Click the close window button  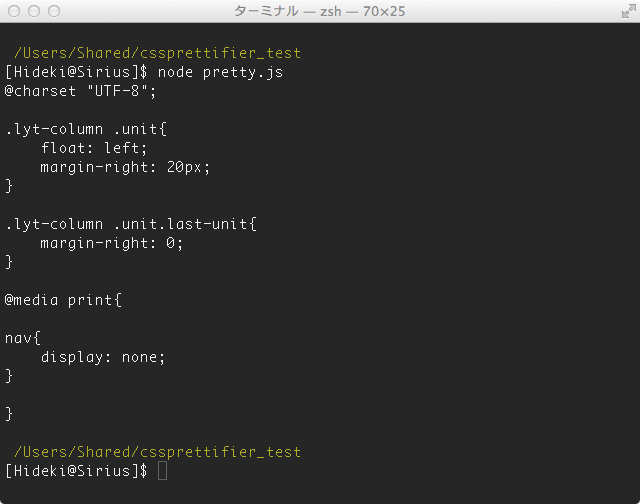tap(14, 11)
